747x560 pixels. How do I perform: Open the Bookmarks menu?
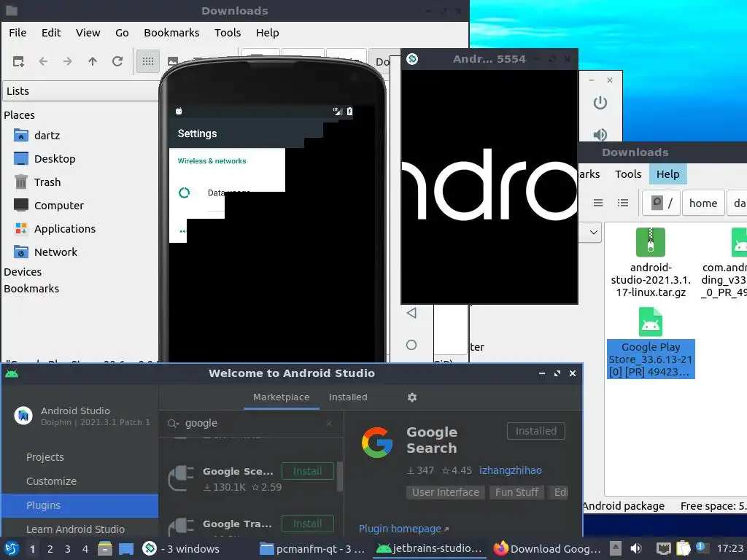pos(171,32)
